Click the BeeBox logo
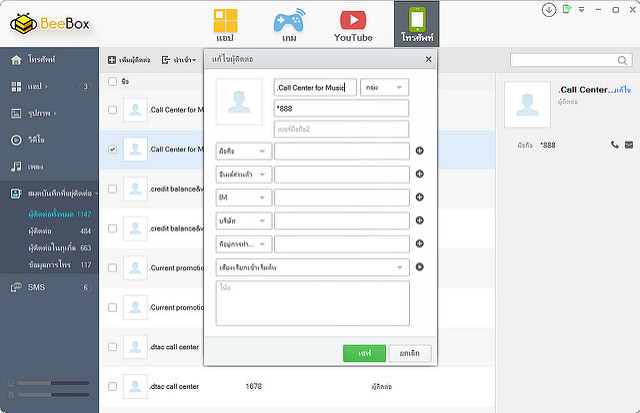 [50, 24]
